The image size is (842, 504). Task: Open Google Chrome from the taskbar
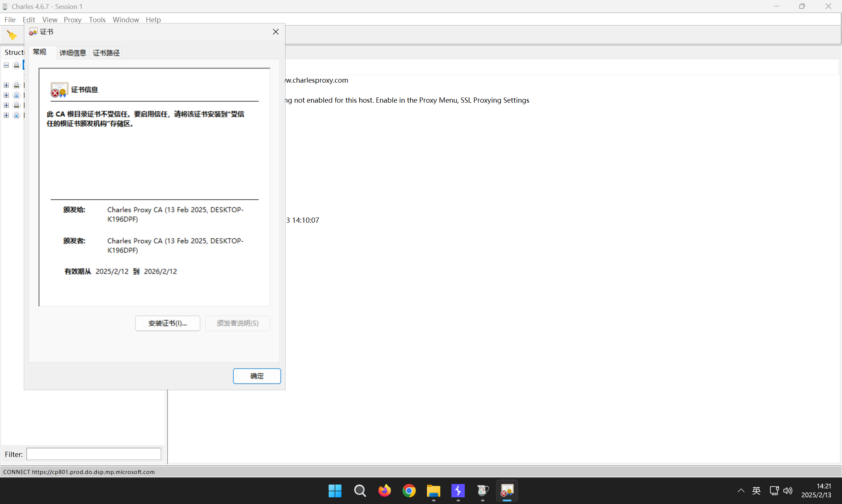(x=409, y=491)
